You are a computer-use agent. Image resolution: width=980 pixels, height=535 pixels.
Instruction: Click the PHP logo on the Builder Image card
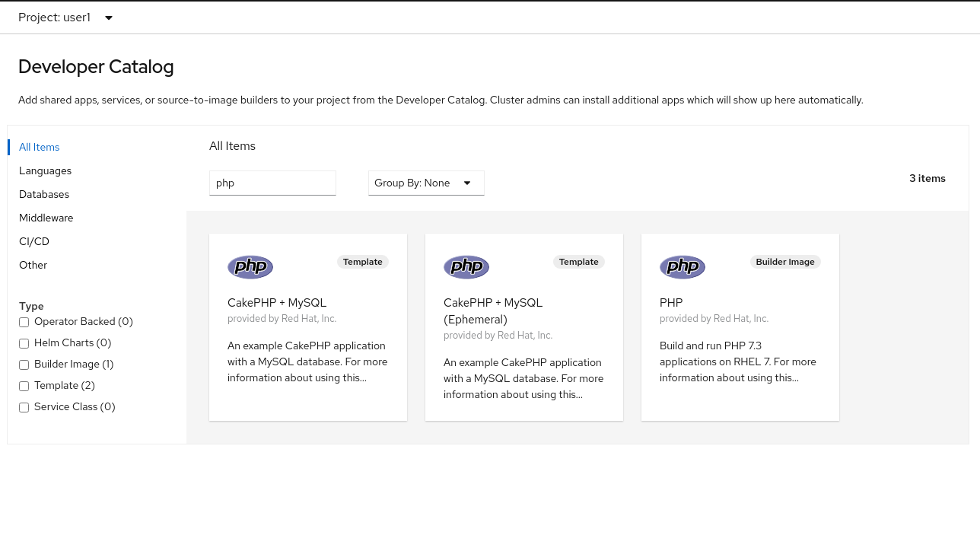pyautogui.click(x=682, y=266)
